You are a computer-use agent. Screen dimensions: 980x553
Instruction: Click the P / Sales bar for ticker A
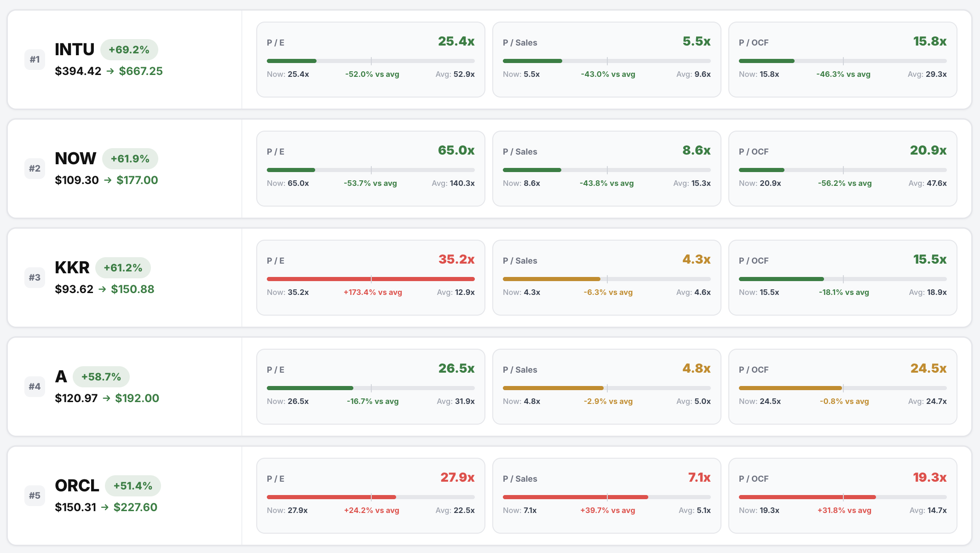tap(606, 388)
